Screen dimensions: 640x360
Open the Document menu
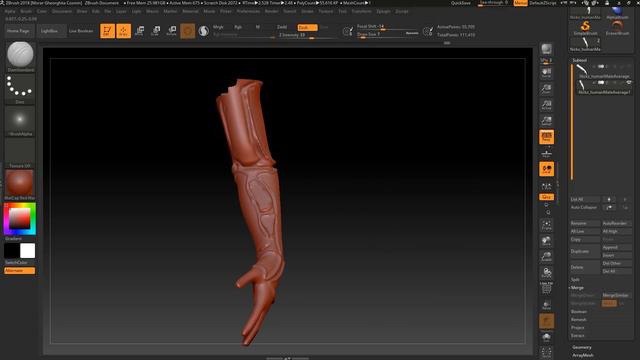click(x=62, y=11)
